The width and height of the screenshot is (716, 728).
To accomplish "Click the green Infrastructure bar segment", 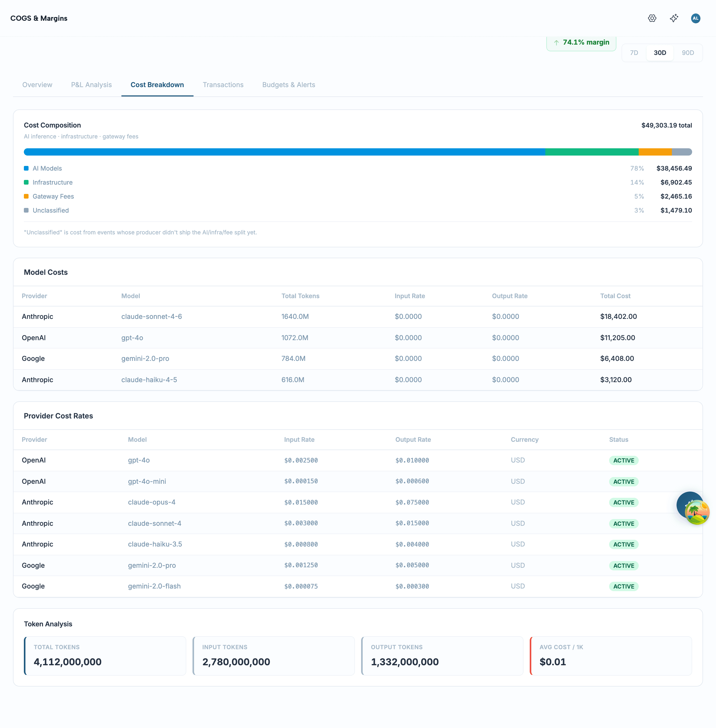I will click(x=591, y=152).
